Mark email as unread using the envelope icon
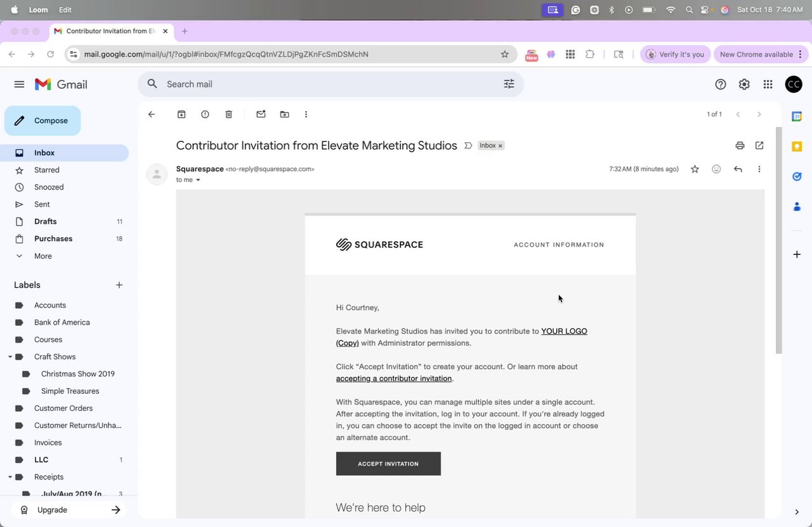812x527 pixels. coord(261,114)
